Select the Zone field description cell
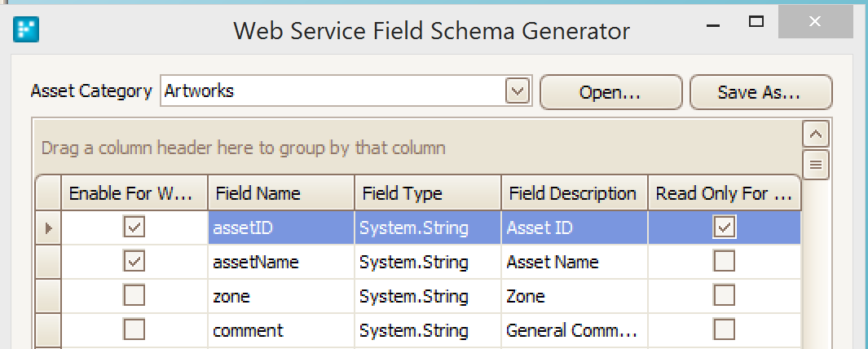 (x=575, y=296)
